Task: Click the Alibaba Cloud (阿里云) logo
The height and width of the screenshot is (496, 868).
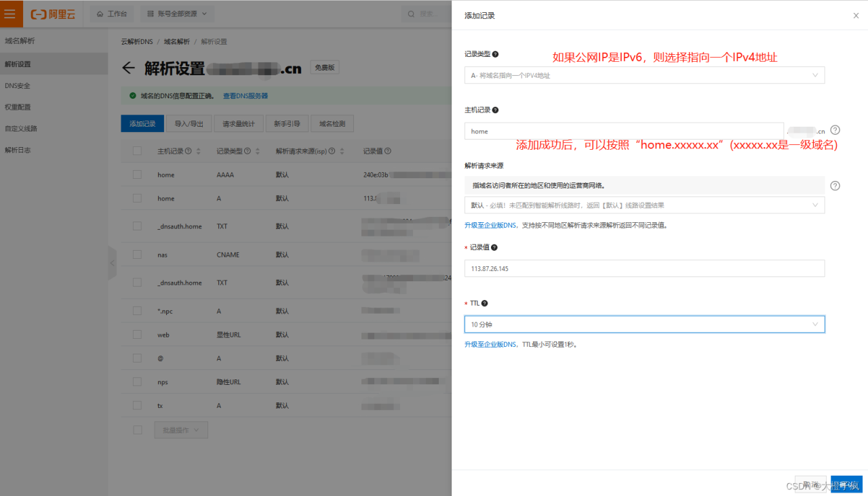Action: (x=53, y=14)
